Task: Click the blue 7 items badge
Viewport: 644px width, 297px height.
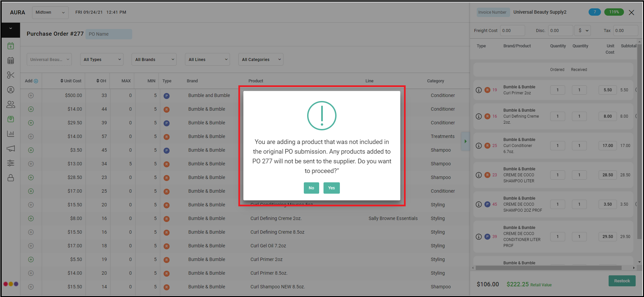Action: [x=594, y=12]
